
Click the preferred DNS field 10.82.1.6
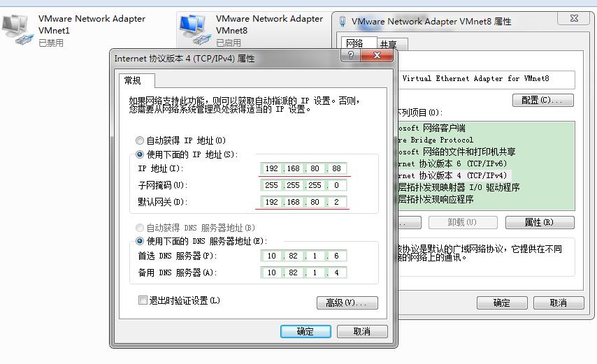tap(303, 256)
